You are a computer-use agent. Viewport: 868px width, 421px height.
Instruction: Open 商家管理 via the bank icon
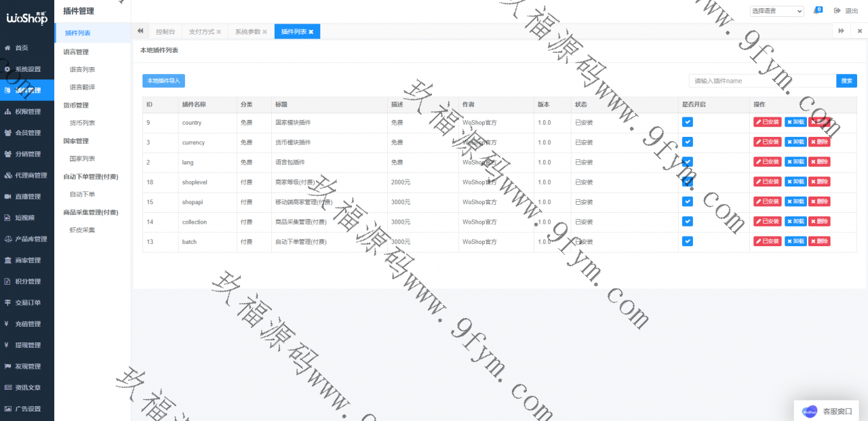(x=7, y=260)
